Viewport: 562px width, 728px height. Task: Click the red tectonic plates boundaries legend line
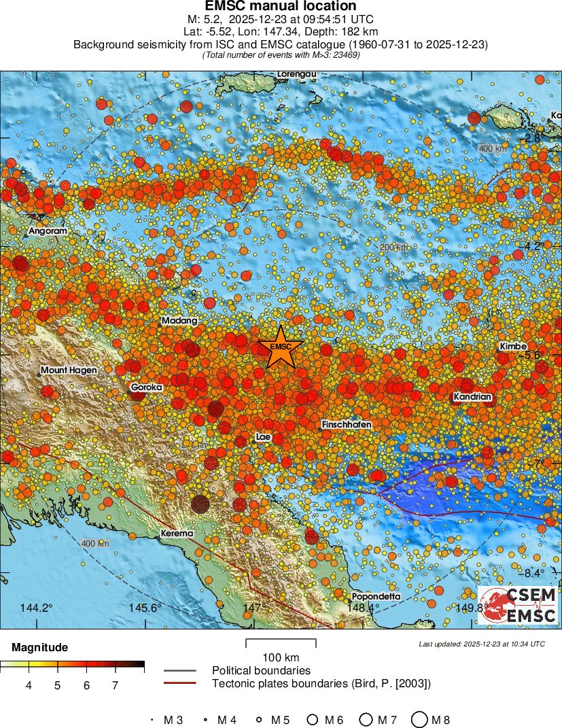(180, 683)
